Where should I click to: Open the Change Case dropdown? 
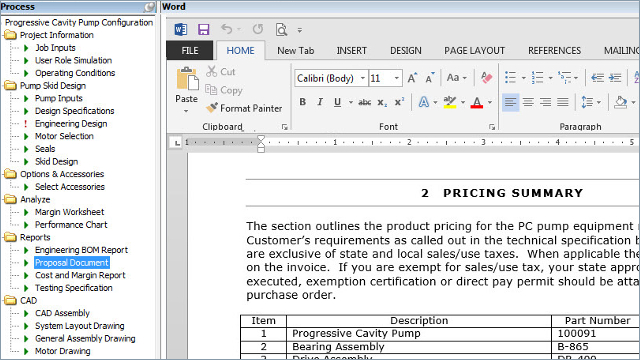(x=456, y=78)
